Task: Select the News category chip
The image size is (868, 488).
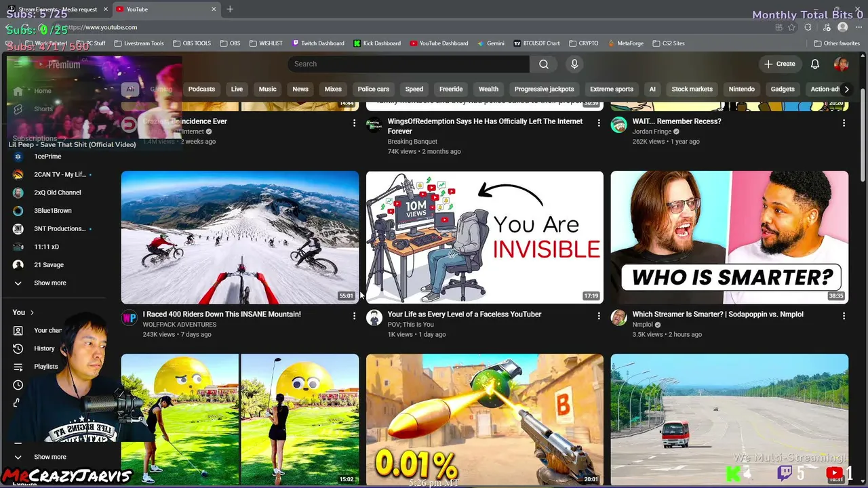Action: [300, 89]
